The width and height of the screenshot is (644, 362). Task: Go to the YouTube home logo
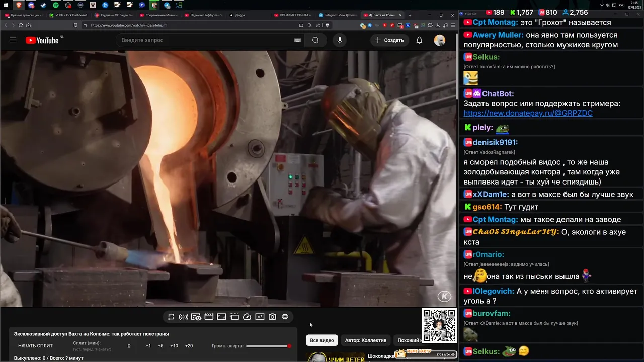42,40
